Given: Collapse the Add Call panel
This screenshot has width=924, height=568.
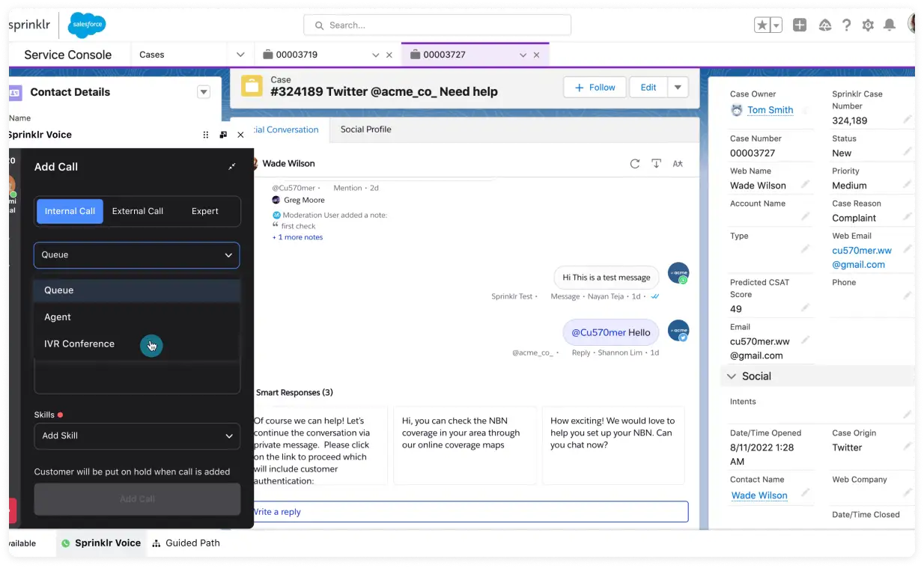Looking at the screenshot, I should pos(232,167).
